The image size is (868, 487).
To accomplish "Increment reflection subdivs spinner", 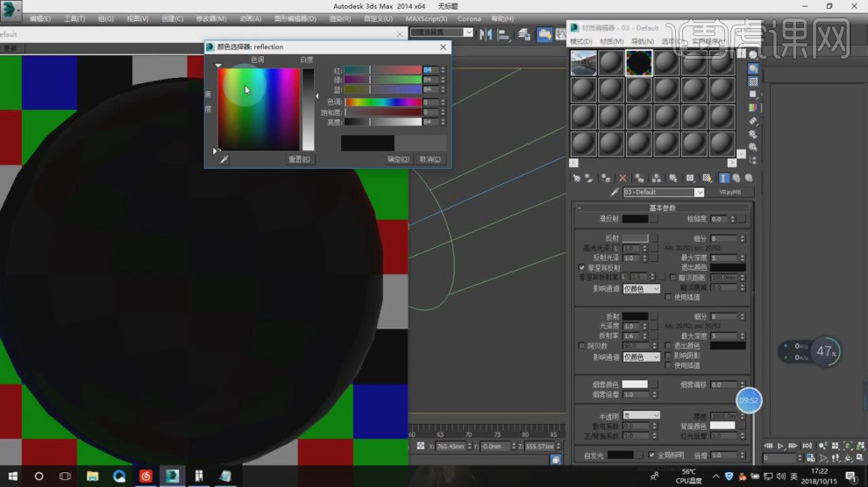I will pos(743,236).
